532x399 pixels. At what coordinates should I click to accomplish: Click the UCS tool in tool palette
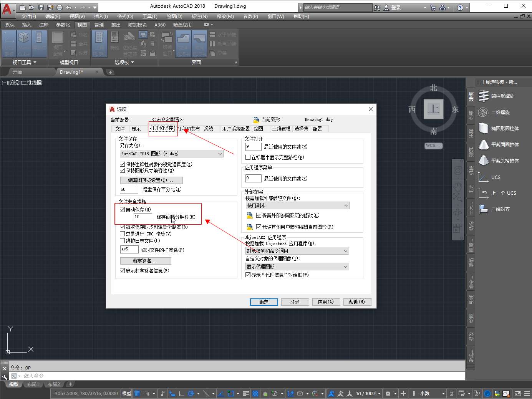(x=490, y=177)
